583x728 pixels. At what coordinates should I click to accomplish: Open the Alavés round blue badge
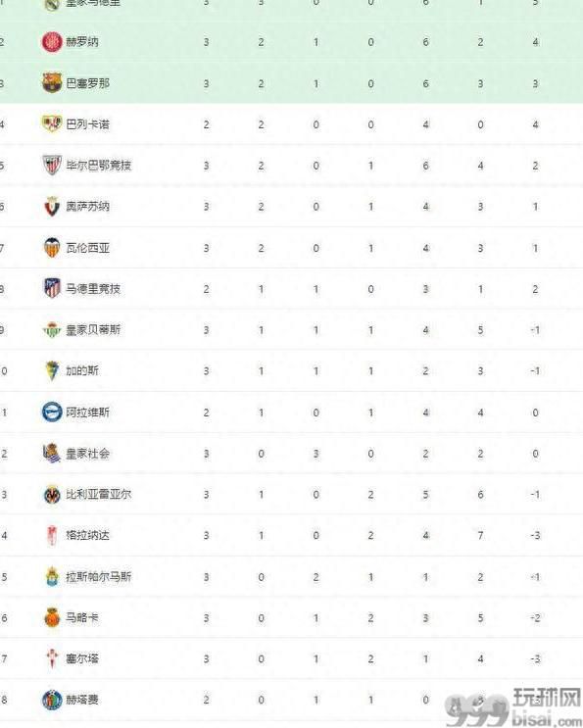52,412
